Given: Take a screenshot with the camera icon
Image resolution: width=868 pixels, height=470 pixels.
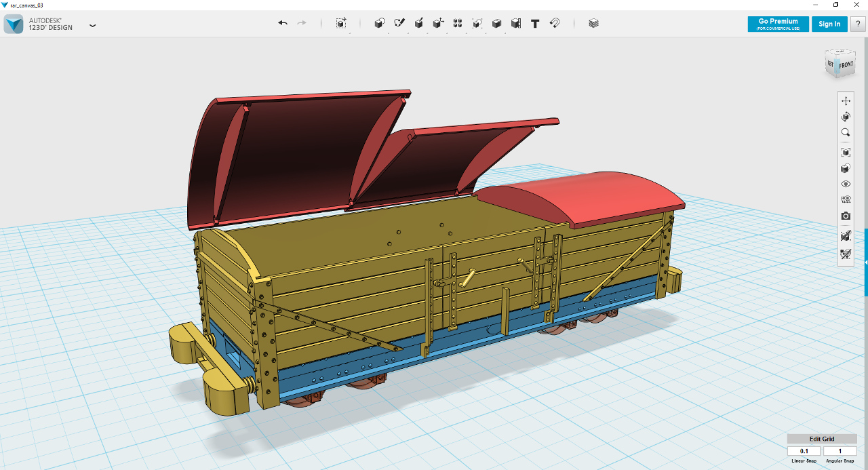Looking at the screenshot, I should (x=846, y=216).
